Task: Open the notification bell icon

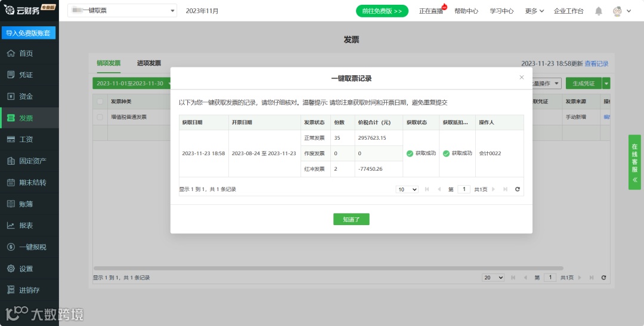Action: (599, 11)
